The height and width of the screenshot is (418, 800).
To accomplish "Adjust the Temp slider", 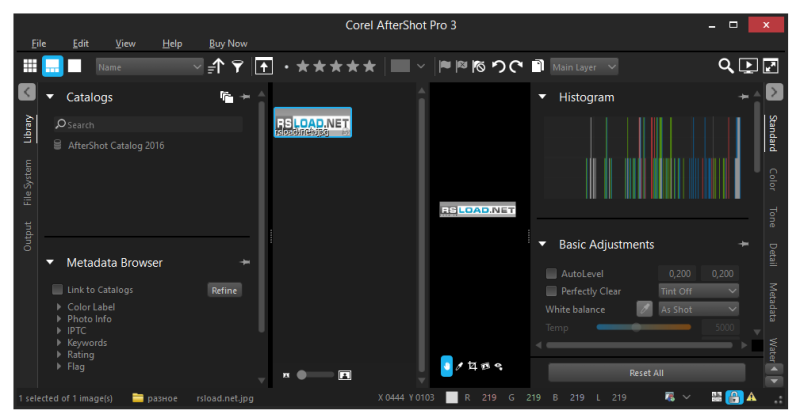I will (643, 327).
